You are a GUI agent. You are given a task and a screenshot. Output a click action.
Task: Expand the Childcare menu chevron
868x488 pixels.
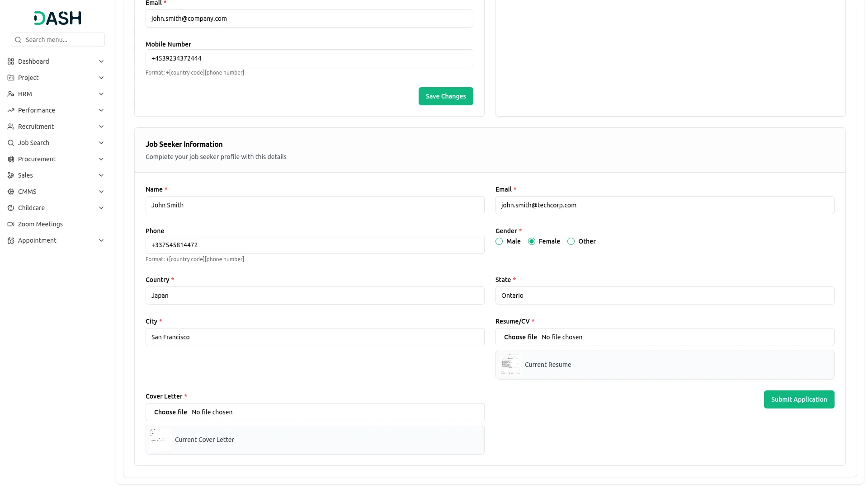[x=101, y=208]
